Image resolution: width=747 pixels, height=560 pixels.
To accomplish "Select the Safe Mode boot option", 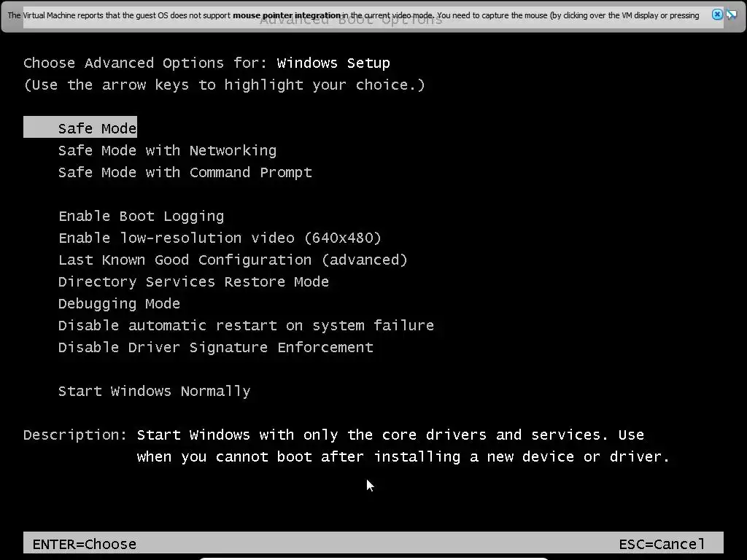I will (x=80, y=127).
